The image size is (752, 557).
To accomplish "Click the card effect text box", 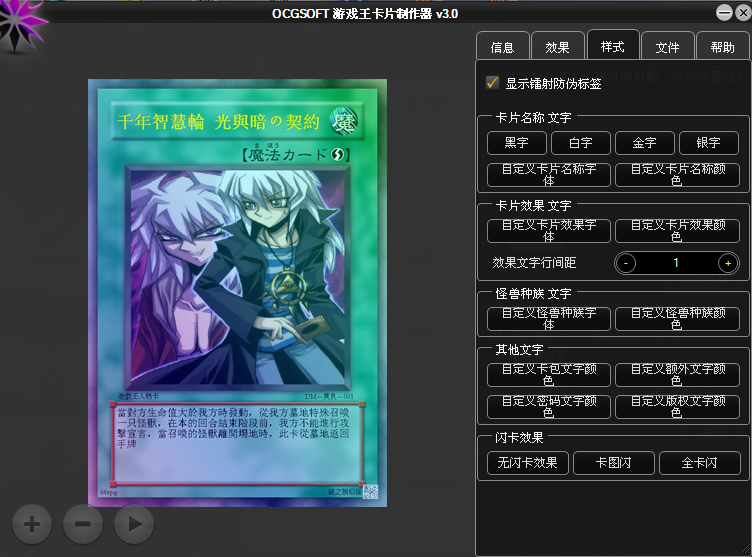I will pos(237,444).
